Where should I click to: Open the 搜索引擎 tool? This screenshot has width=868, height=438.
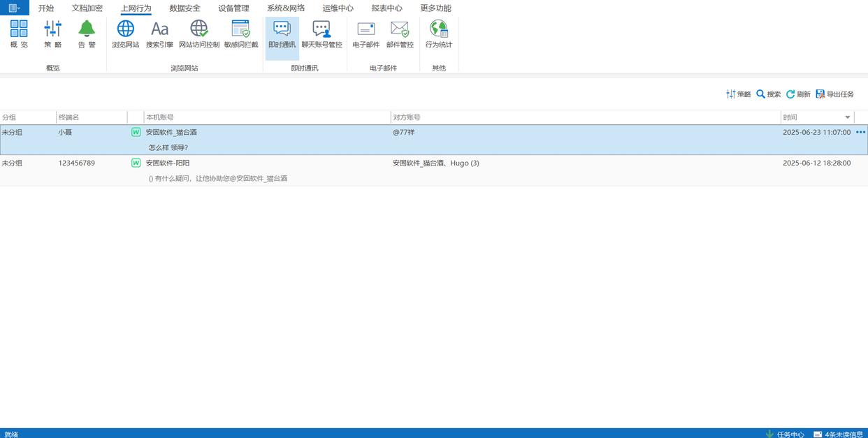[x=159, y=34]
